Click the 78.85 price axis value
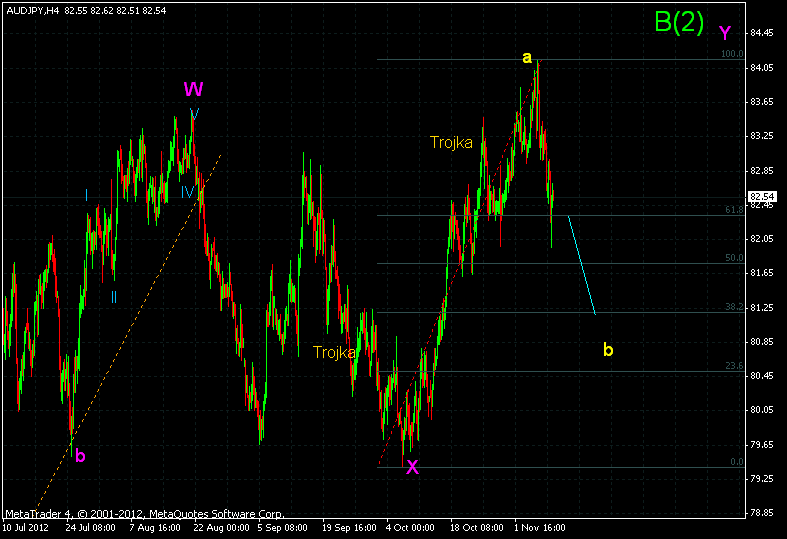787x539 pixels. click(762, 513)
